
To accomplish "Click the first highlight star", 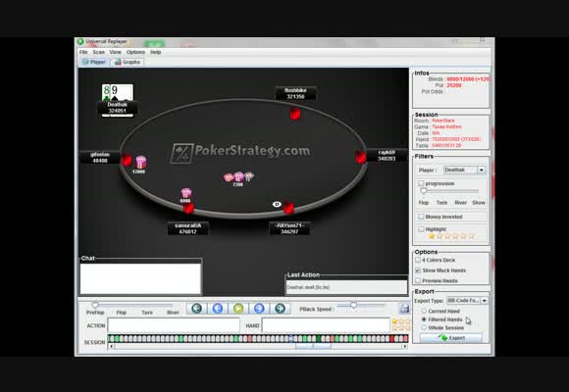I will point(432,236).
